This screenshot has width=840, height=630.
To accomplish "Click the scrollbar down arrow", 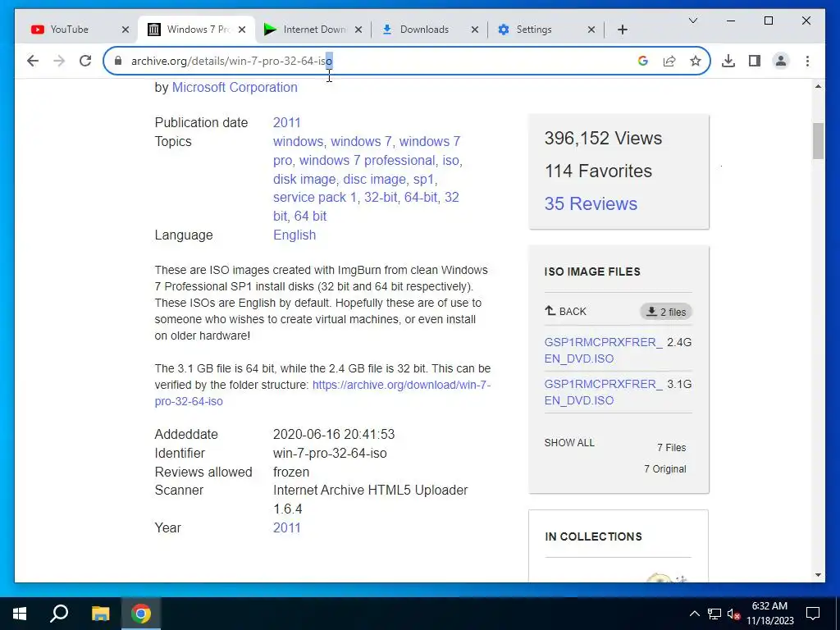I will [818, 575].
